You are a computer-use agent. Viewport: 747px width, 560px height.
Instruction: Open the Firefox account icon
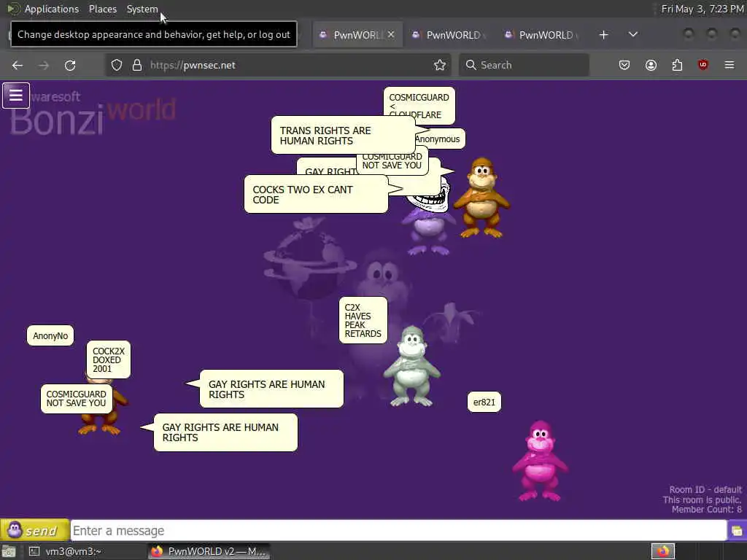pyautogui.click(x=651, y=65)
